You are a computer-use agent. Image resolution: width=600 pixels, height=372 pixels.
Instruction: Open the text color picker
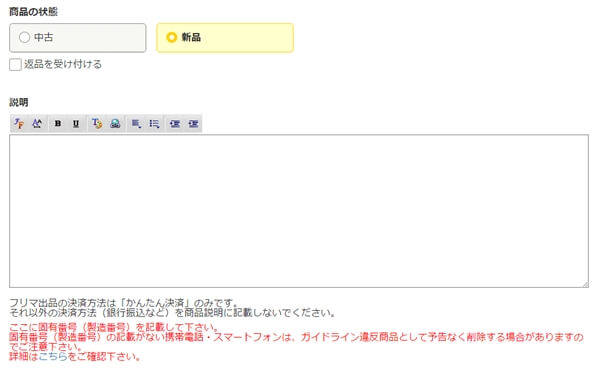point(97,124)
